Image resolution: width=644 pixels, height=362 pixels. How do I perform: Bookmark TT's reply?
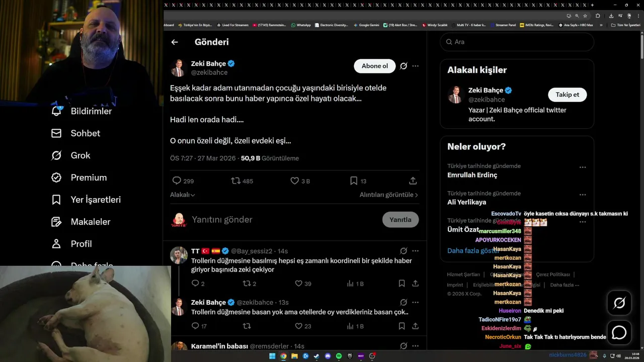401,284
